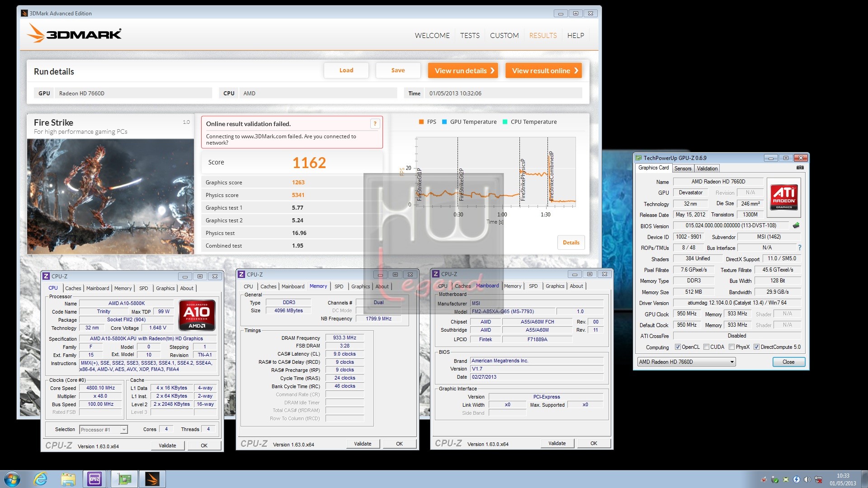The height and width of the screenshot is (488, 868).
Task: Click the GPU-Z Name field AMD Radeon HD 7660D
Action: tap(718, 182)
